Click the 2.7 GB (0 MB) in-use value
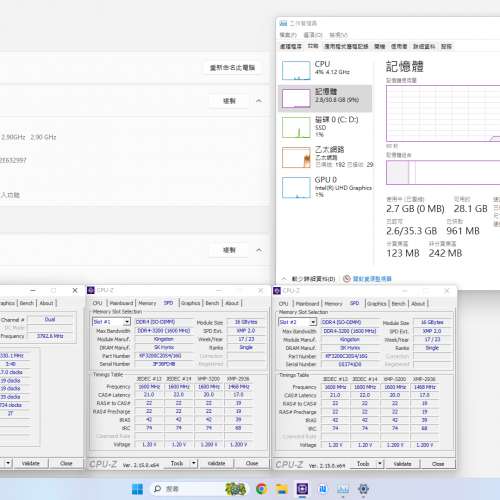This screenshot has height=500, width=500. click(415, 209)
